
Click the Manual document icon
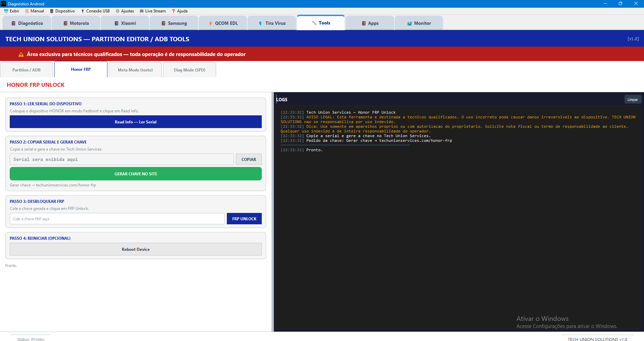(x=27, y=11)
